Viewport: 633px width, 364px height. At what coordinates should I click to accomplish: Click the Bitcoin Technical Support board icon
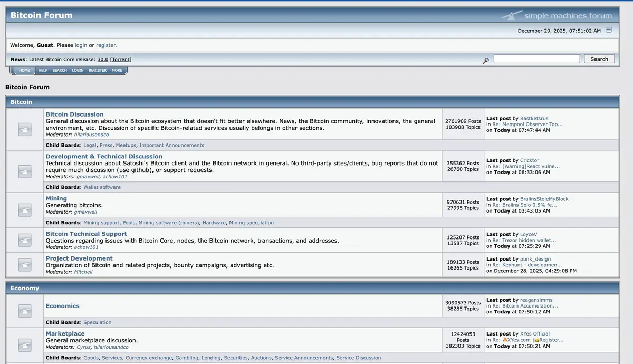[x=25, y=240]
